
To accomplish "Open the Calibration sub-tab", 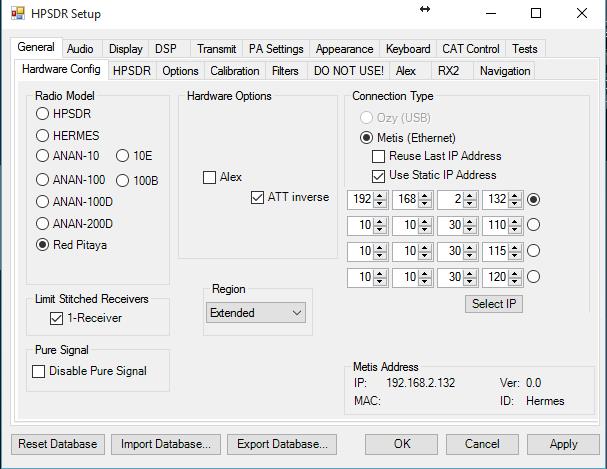I will tap(235, 71).
